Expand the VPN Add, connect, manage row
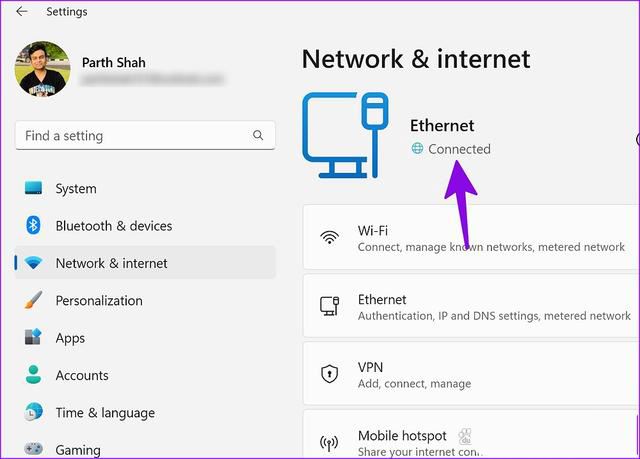Viewport: 640px width, 459px height. (471, 374)
